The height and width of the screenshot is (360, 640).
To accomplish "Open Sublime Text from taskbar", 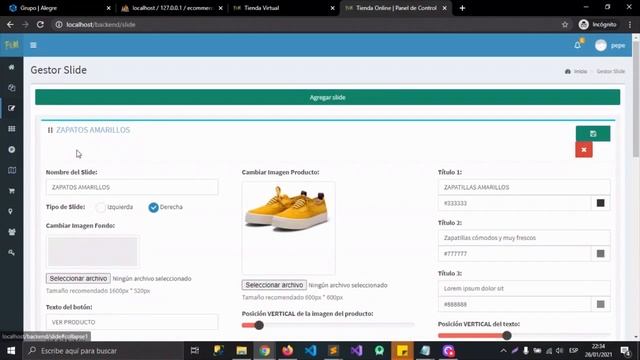I will pos(333,351).
